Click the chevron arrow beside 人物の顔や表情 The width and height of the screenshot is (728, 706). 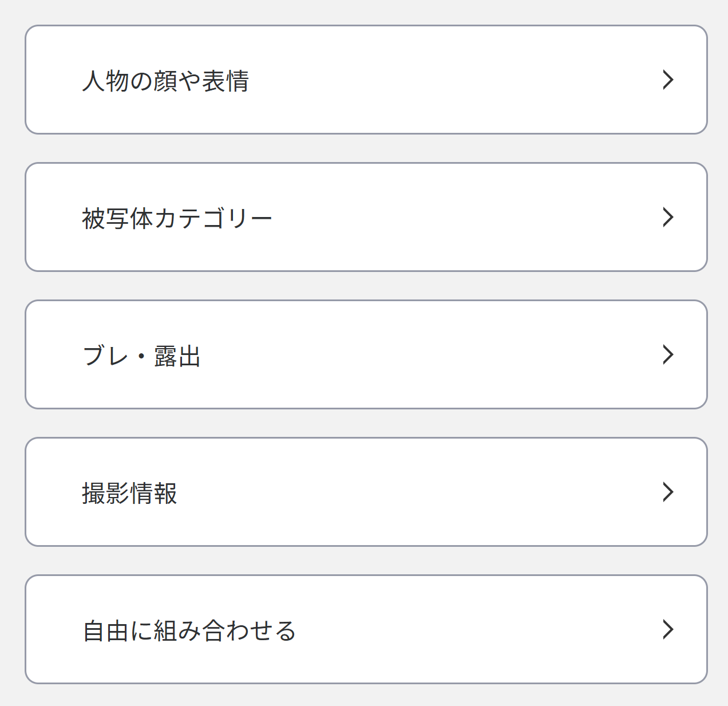pyautogui.click(x=668, y=80)
